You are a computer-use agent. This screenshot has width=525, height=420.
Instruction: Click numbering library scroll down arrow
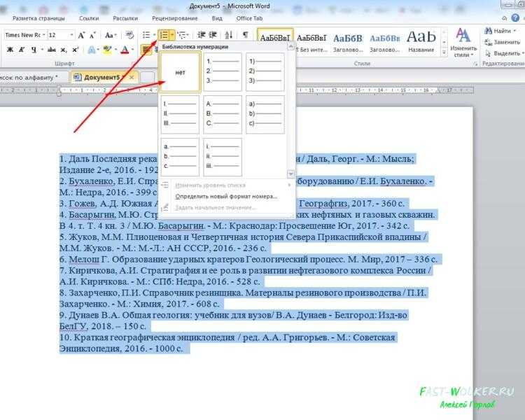(x=290, y=174)
